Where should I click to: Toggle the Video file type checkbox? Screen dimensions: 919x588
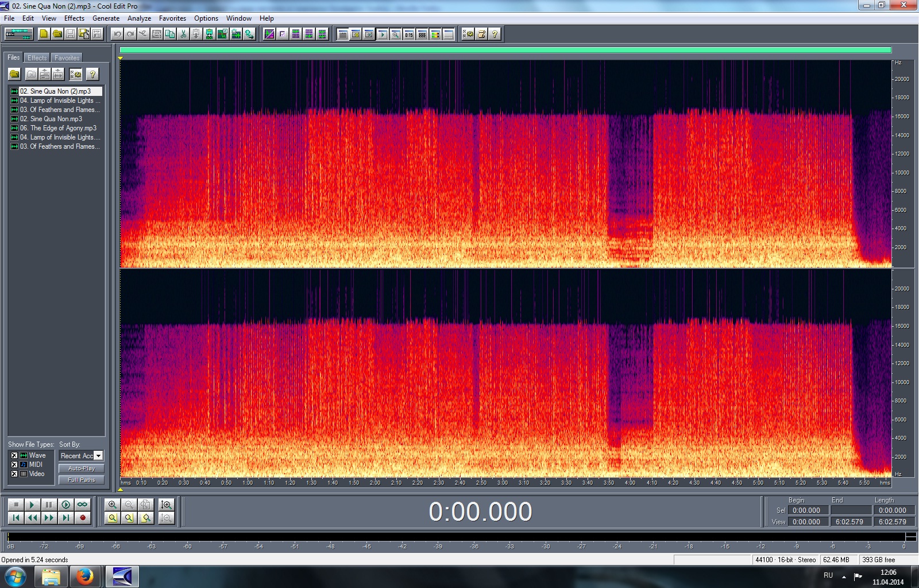click(x=14, y=474)
